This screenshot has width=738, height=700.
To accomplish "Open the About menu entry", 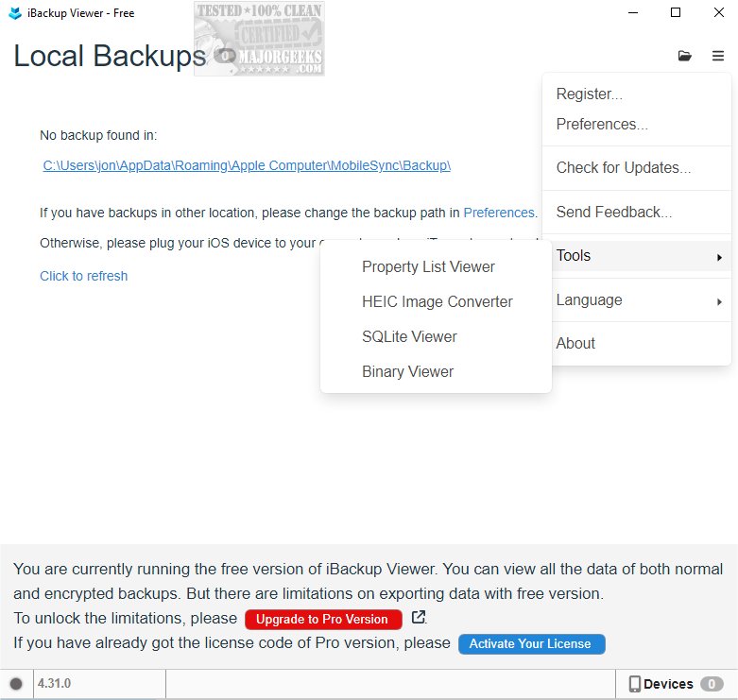I will pyautogui.click(x=636, y=344).
